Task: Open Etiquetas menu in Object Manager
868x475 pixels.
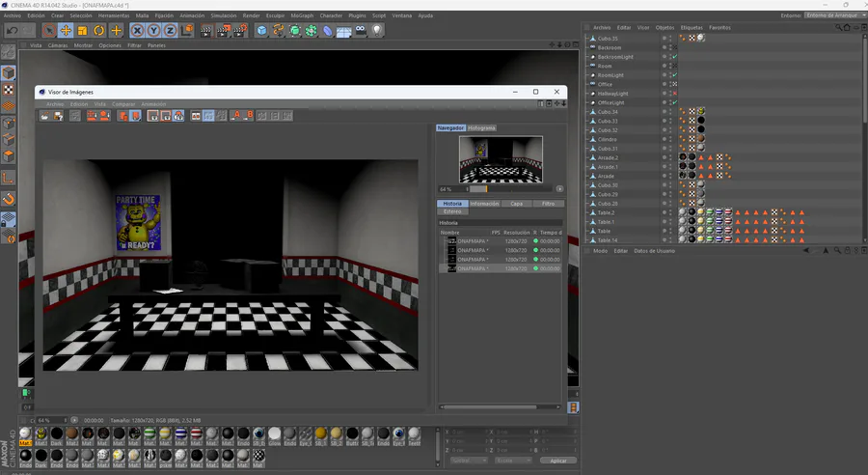Action: 692,27
